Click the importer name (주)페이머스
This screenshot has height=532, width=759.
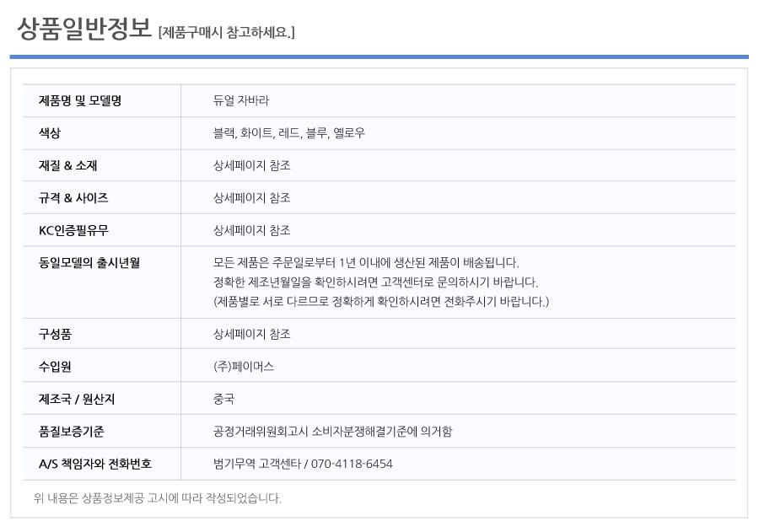[x=244, y=367]
